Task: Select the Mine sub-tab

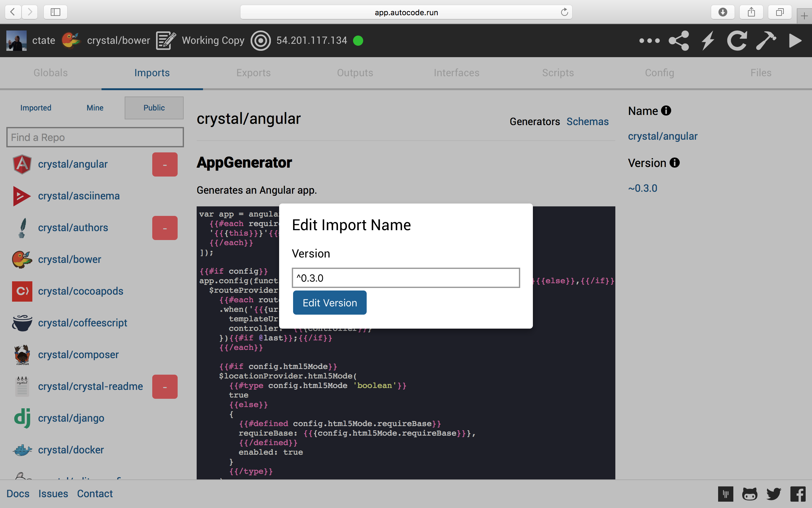Action: 95,108
